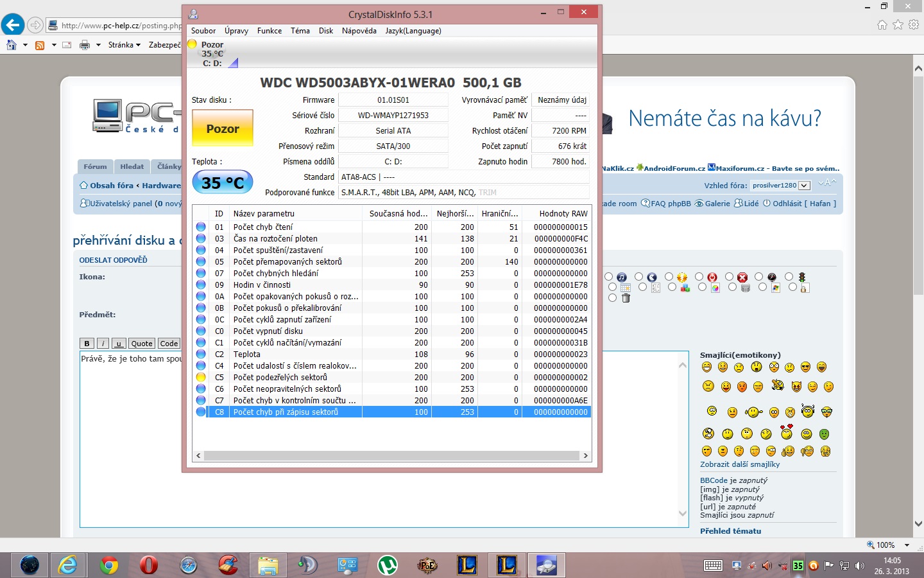The width and height of the screenshot is (924, 578).
Task: Select the Pozor C: D: disk summary at top
Action: (x=212, y=53)
